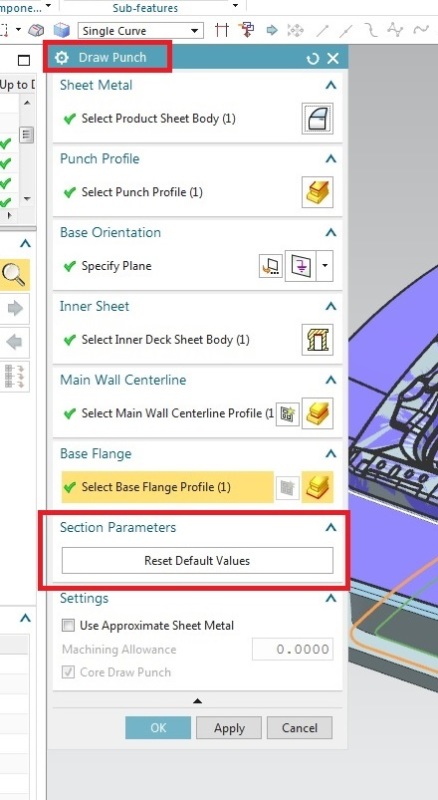Image resolution: width=438 pixels, height=800 pixels.
Task: Close the Draw Punch dialog
Action: (x=333, y=58)
